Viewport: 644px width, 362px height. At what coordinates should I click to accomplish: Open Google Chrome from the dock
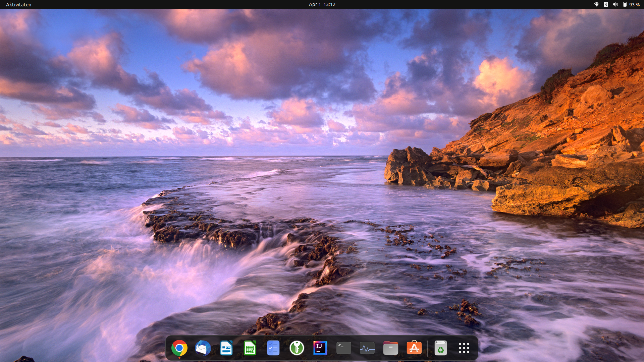click(179, 348)
